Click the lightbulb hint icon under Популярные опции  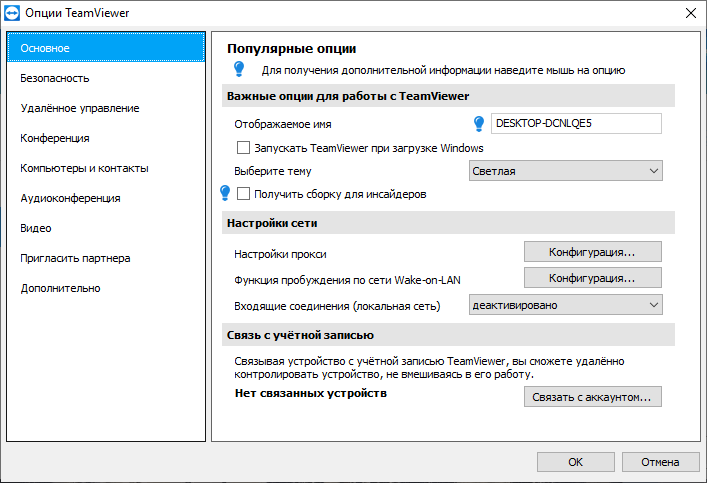[238, 69]
